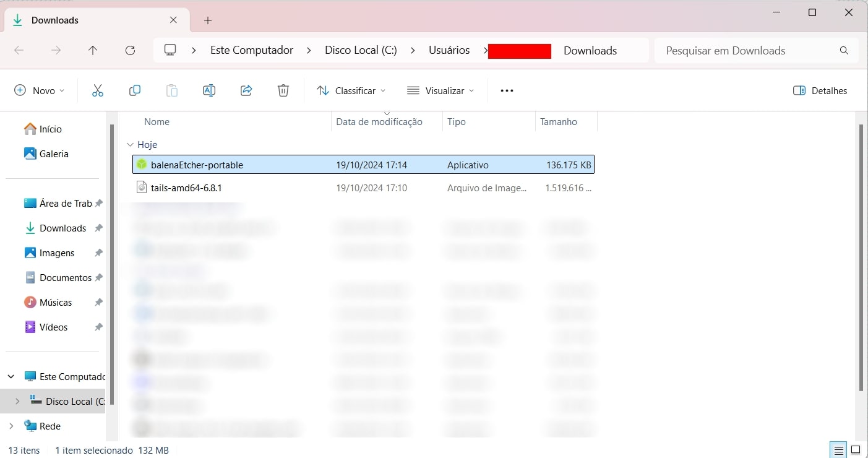This screenshot has height=458, width=868.
Task: Click the Copy icon in toolbar
Action: point(135,90)
